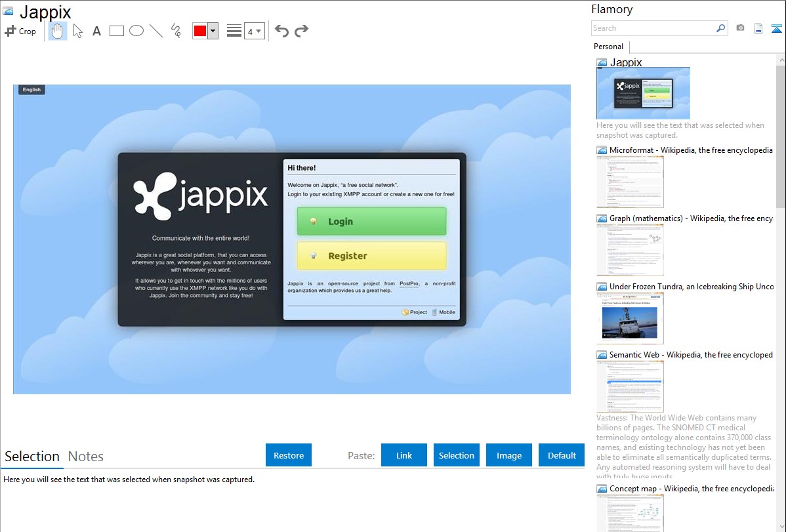Open the Personal tab
Image resolution: width=786 pixels, height=532 pixels.
click(608, 47)
